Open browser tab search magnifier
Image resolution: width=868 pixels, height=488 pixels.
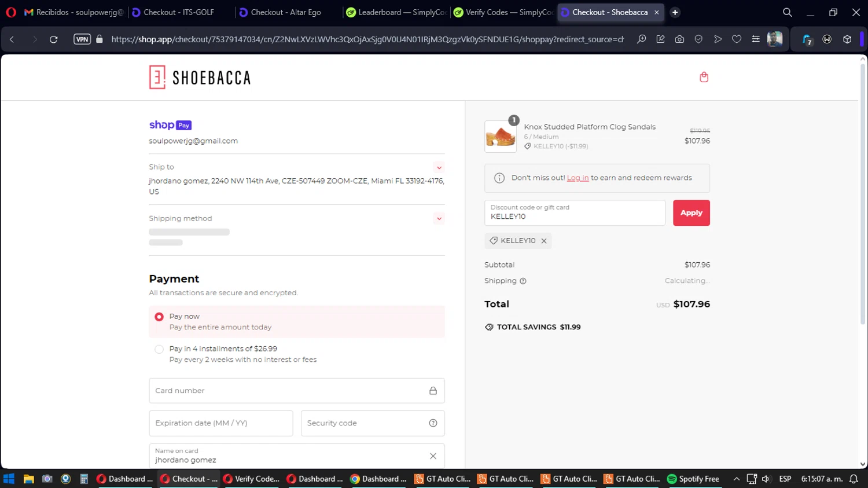click(x=787, y=12)
